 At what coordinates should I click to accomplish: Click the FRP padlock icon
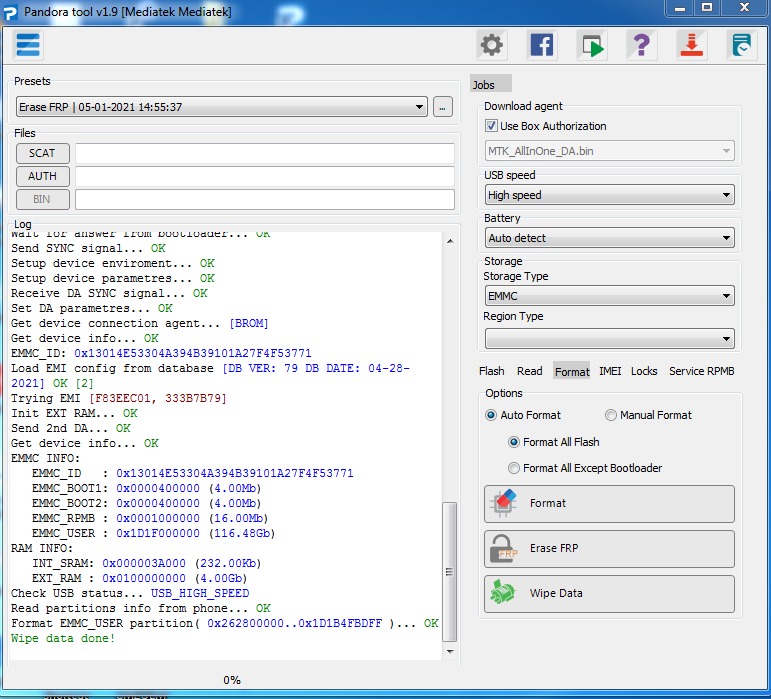tap(503, 549)
